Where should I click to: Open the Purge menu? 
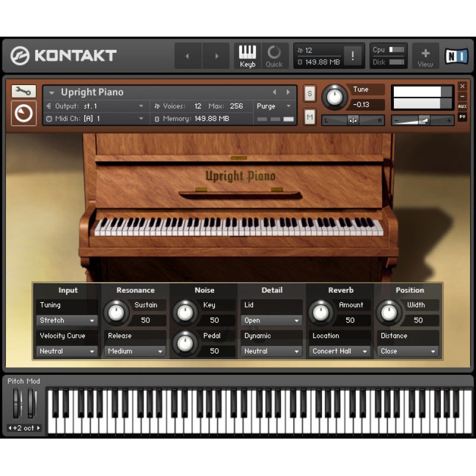[x=274, y=106]
